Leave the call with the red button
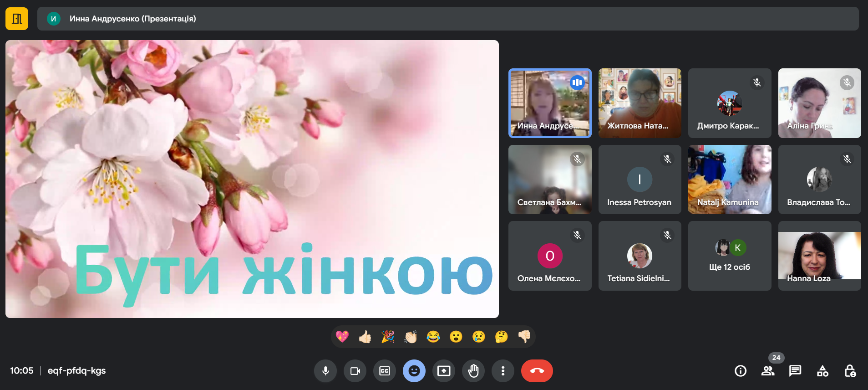This screenshot has width=868, height=390. [537, 371]
